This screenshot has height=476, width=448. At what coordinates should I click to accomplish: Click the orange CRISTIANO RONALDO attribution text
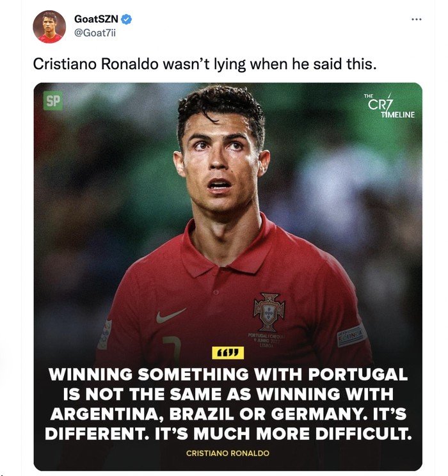point(228,453)
